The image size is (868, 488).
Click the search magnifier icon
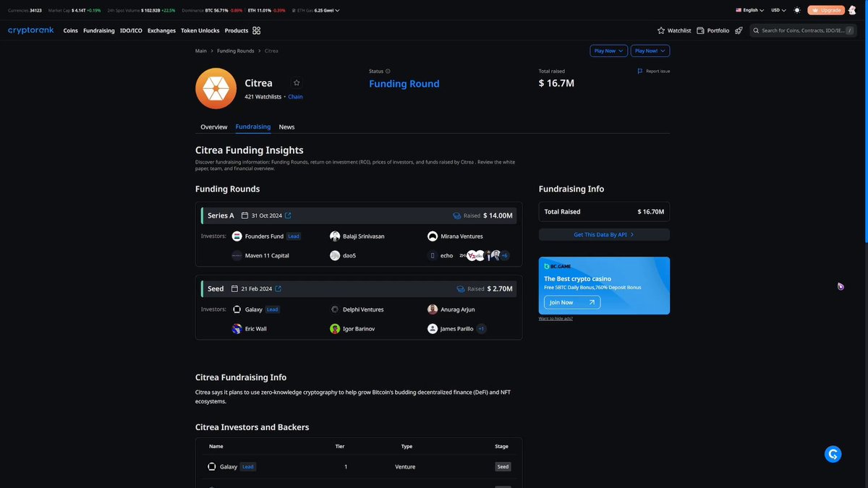pyautogui.click(x=756, y=30)
